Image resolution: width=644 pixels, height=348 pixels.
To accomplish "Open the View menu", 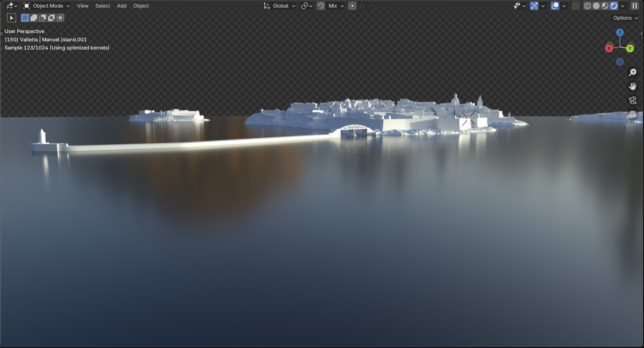I will click(x=82, y=6).
